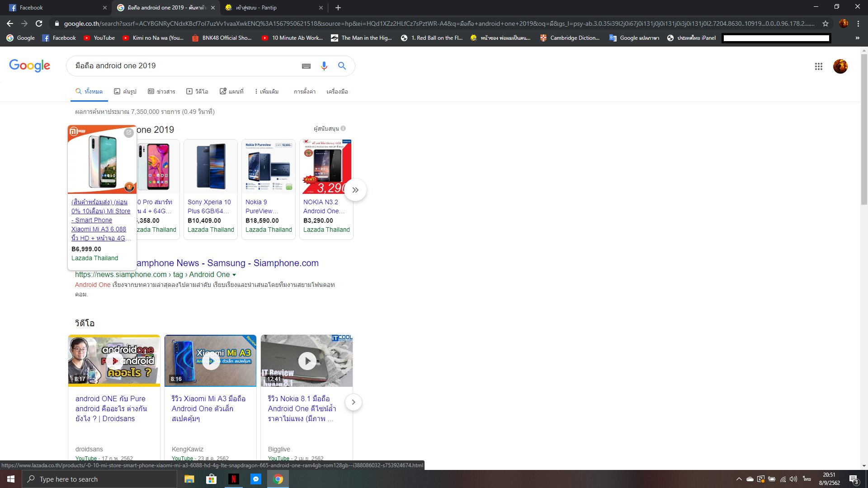
Task: Open Siamphone.com search result title
Action: [x=227, y=263]
